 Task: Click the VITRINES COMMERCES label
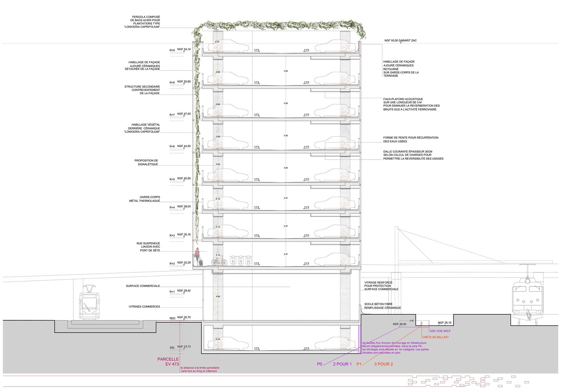(x=144, y=307)
